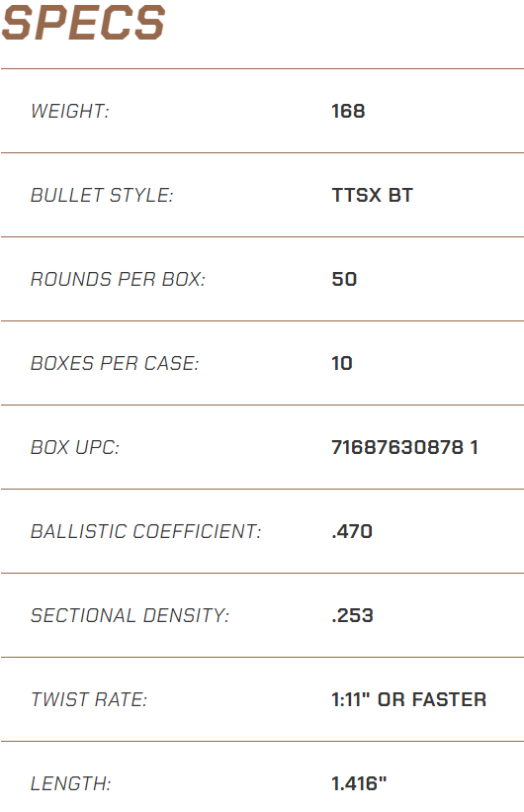Click the 1:11" OR FASTER twist value
This screenshot has width=524, height=812.
point(409,699)
